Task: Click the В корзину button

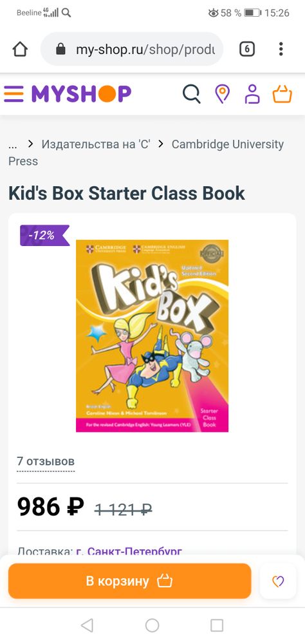Action: coord(130,581)
